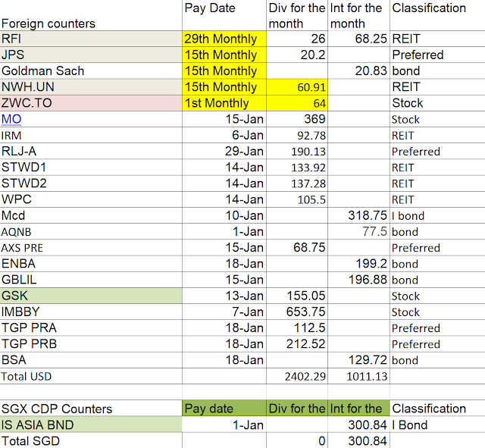
Task: Select the 6-Jan pay date cell
Action: (224, 135)
